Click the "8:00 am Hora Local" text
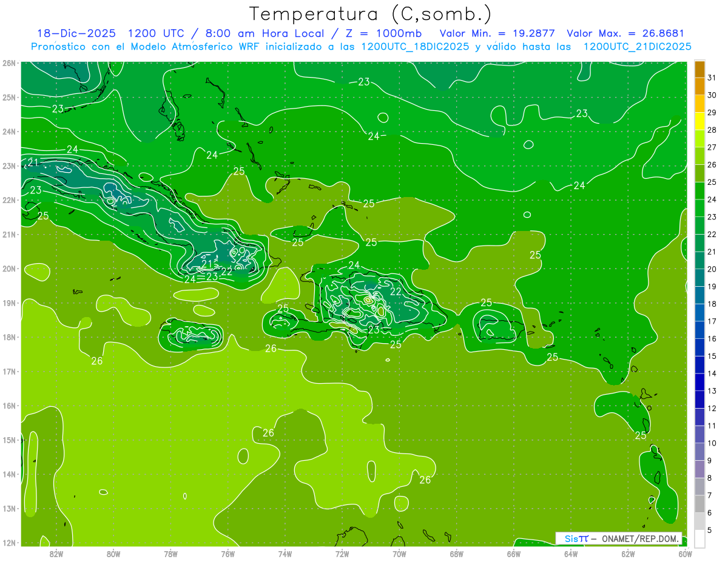The image size is (728, 562). click(x=268, y=33)
